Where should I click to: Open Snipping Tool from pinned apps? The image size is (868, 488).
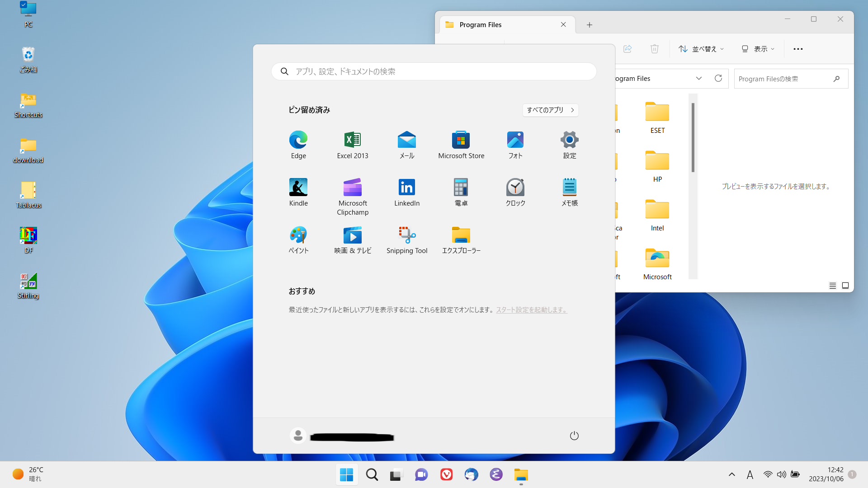click(406, 239)
